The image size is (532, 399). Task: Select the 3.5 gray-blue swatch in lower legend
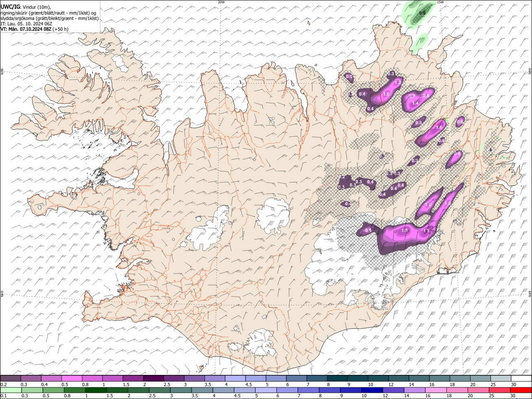[202, 390]
